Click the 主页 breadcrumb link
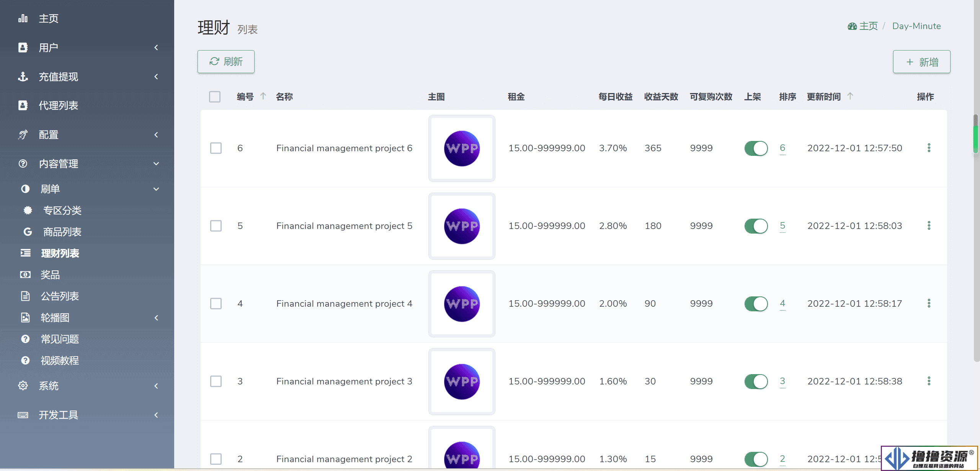This screenshot has width=980, height=471. pyautogui.click(x=868, y=26)
